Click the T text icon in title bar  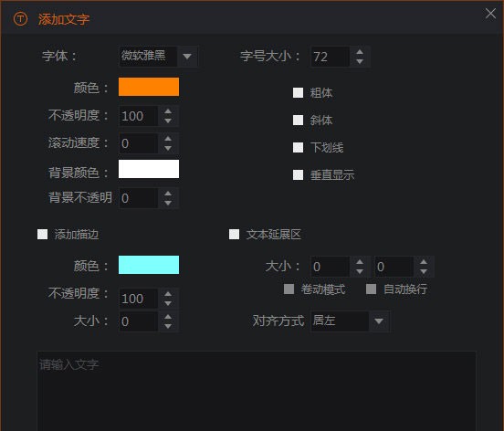click(x=20, y=19)
